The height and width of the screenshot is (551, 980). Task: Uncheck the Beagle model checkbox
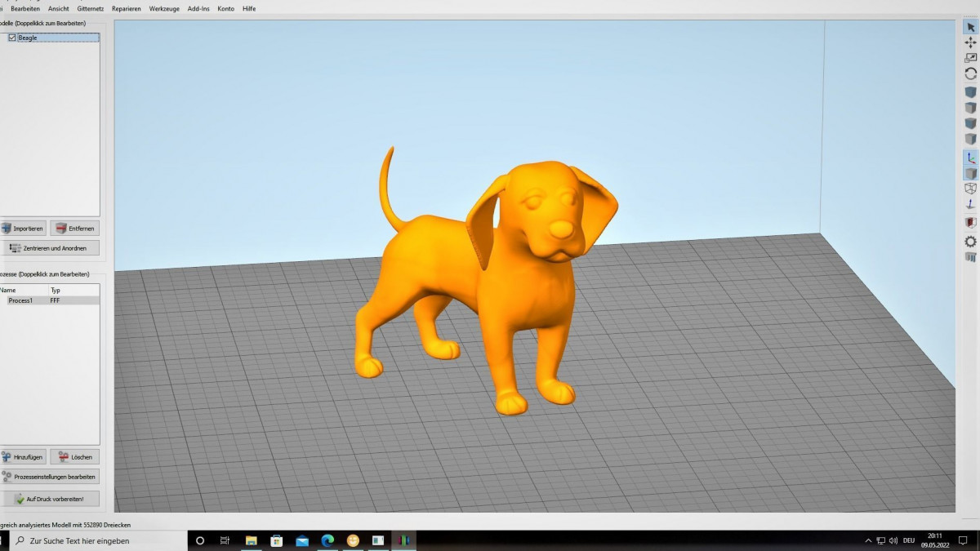pos(11,38)
